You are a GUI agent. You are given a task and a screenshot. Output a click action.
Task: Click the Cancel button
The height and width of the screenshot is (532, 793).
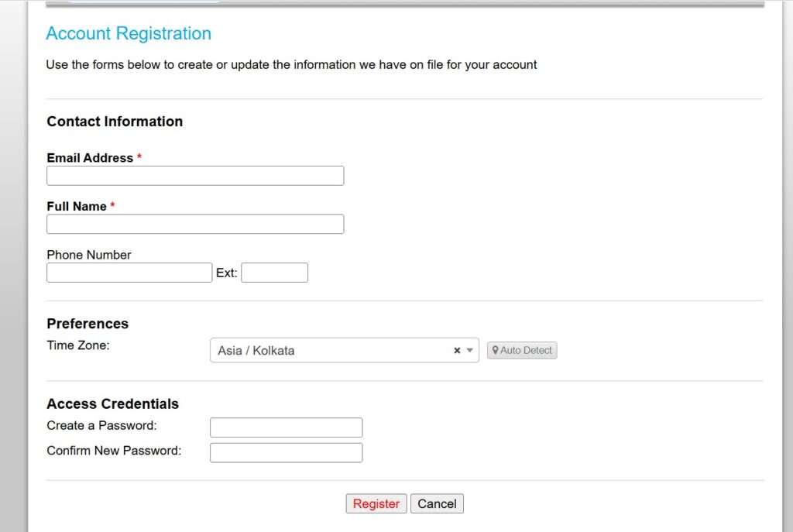click(x=437, y=503)
